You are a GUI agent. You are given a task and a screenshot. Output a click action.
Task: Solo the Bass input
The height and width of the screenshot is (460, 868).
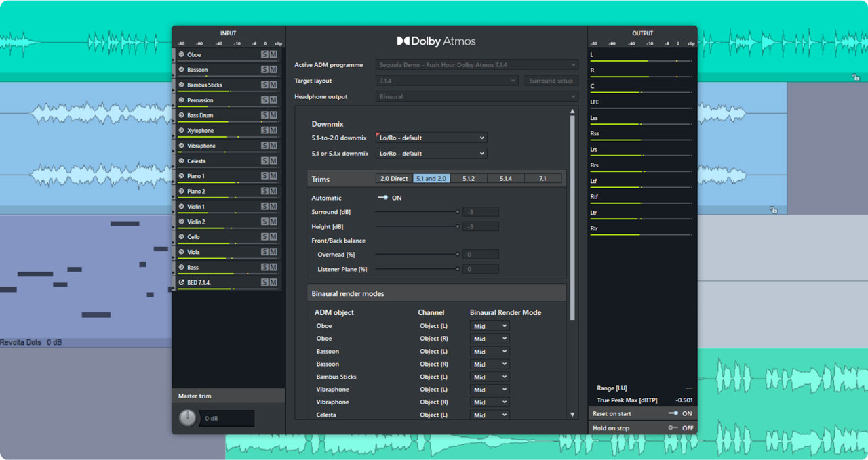265,267
